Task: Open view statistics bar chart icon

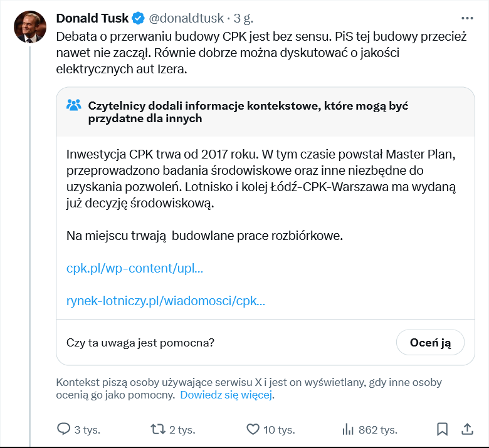Action: point(348,429)
